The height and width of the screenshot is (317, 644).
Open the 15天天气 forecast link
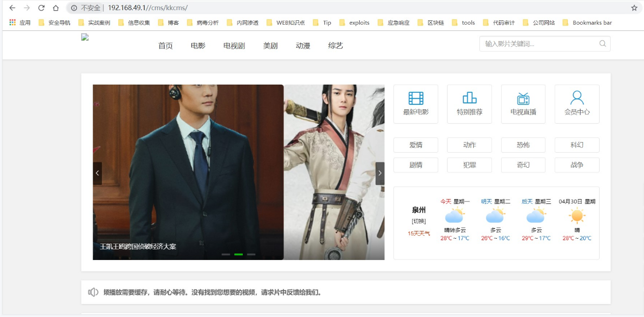coord(419,233)
